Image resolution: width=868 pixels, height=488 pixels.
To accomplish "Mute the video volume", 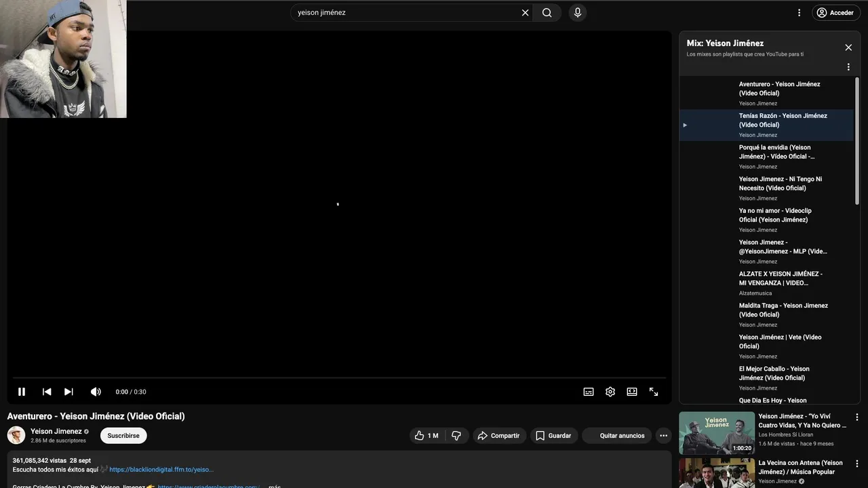I will coord(96,392).
